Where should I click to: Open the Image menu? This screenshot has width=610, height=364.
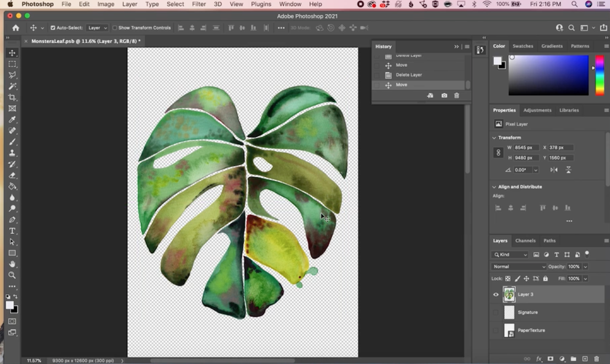[106, 4]
